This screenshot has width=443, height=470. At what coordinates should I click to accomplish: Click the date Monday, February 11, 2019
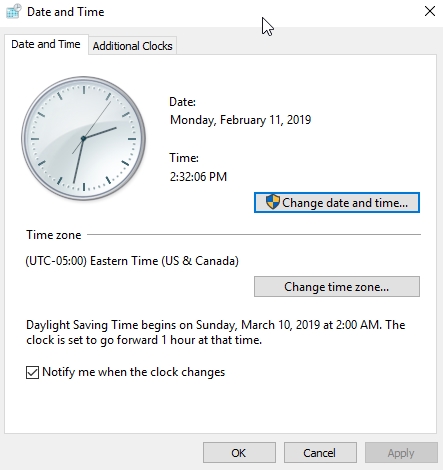click(240, 120)
